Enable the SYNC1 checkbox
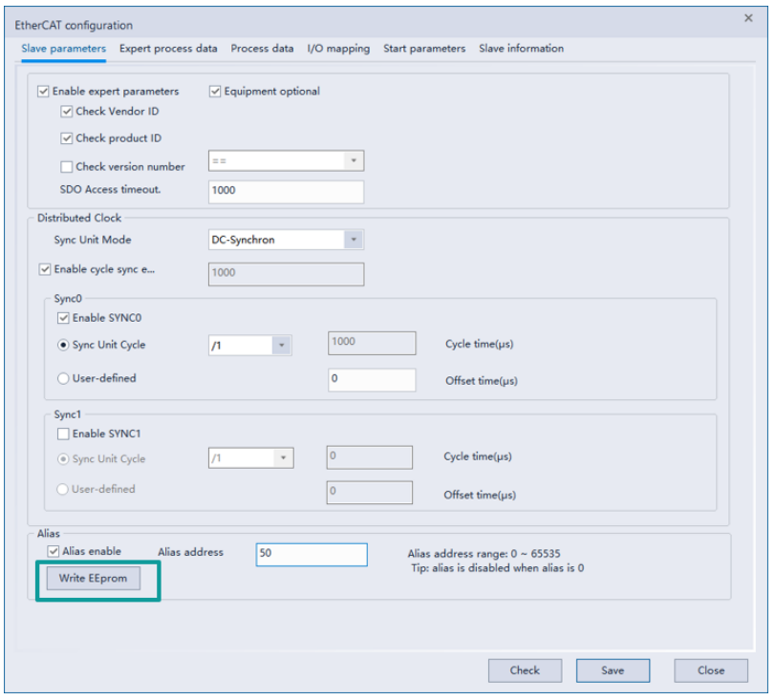775x700 pixels. click(x=64, y=434)
